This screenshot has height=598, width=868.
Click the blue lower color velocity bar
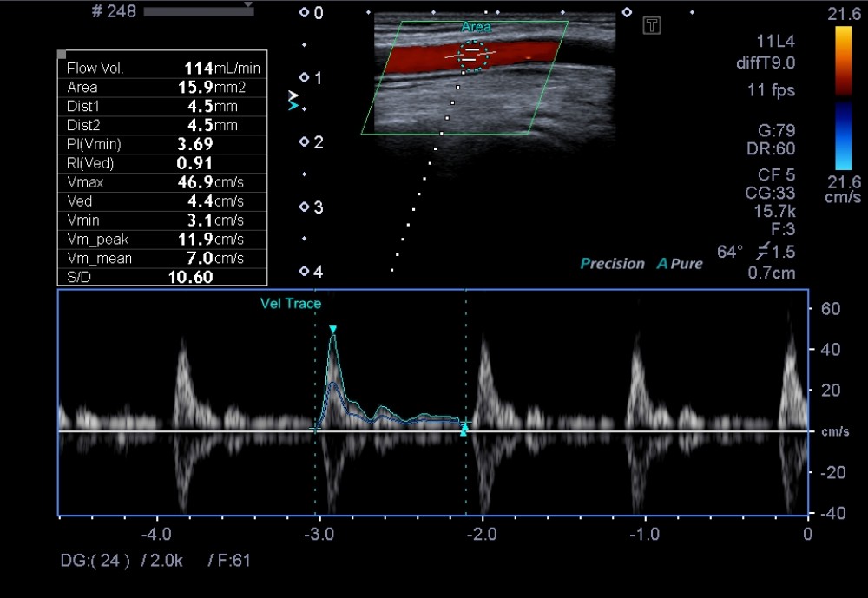point(843,135)
